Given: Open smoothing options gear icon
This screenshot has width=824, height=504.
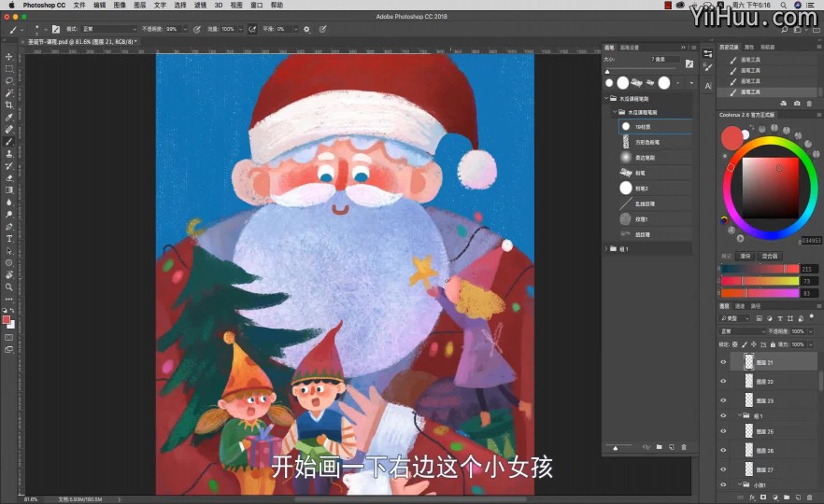Looking at the screenshot, I should point(306,30).
